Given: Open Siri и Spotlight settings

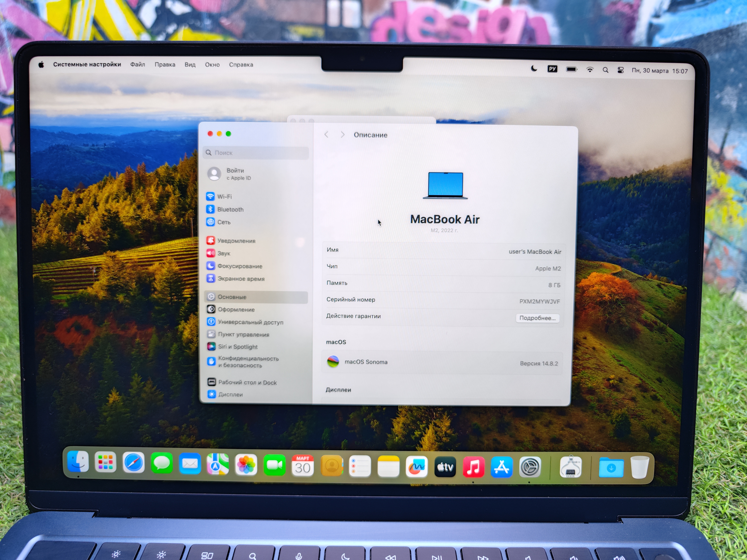Looking at the screenshot, I should 237,347.
